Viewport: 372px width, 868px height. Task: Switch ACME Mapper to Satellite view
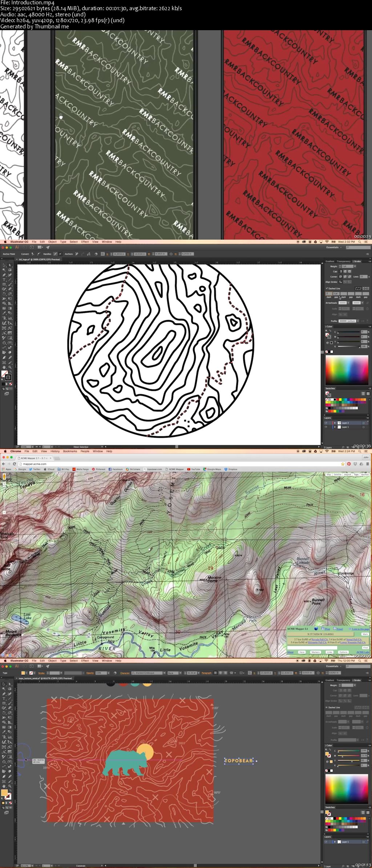point(337,475)
